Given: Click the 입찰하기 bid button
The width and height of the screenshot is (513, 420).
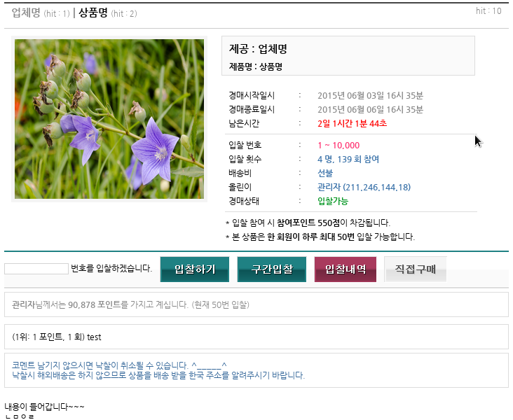Looking at the screenshot, I should (x=195, y=269).
